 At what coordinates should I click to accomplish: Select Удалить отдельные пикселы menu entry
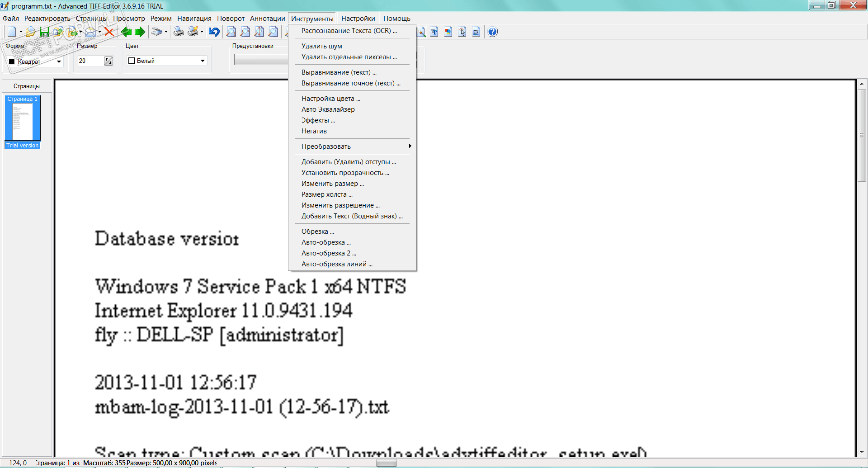coord(352,57)
